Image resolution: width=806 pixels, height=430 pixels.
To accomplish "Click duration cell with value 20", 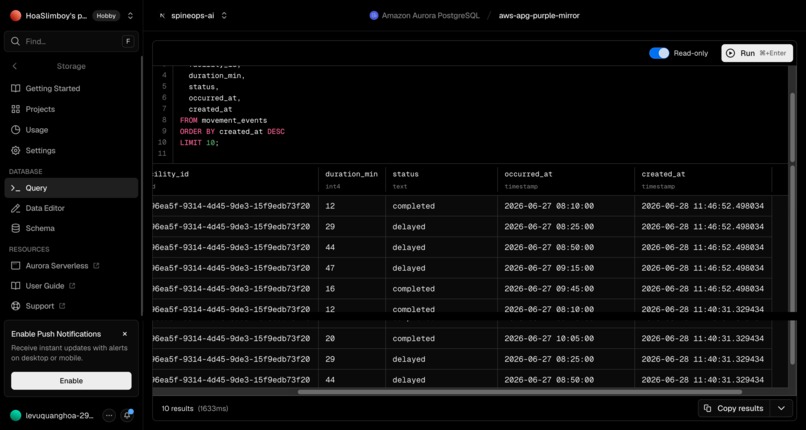I will point(352,339).
